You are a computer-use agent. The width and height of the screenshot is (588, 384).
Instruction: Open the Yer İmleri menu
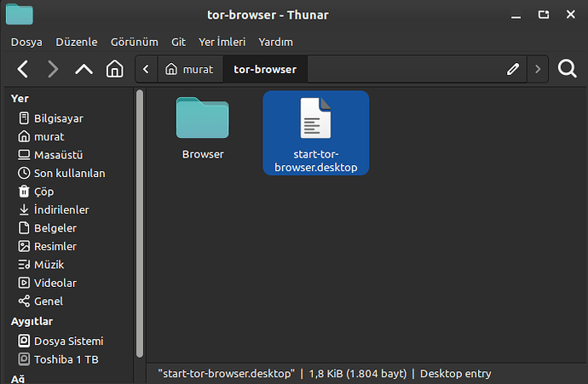[x=222, y=42]
